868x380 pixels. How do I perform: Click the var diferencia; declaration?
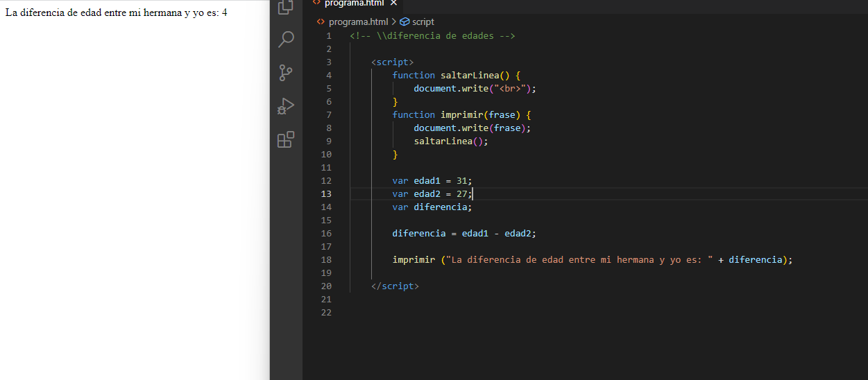[432, 207]
